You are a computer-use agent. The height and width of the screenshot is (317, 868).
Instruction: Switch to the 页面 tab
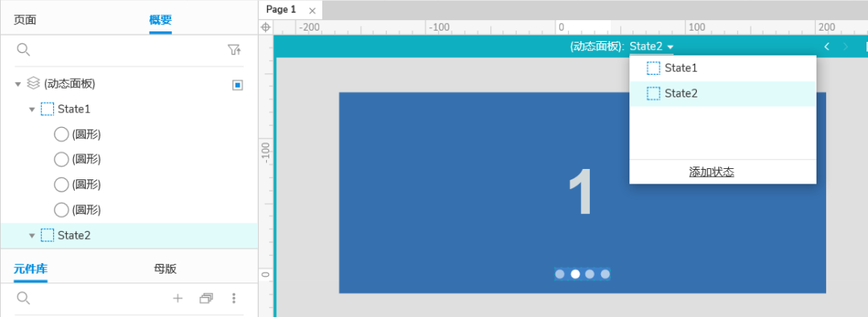coord(25,20)
